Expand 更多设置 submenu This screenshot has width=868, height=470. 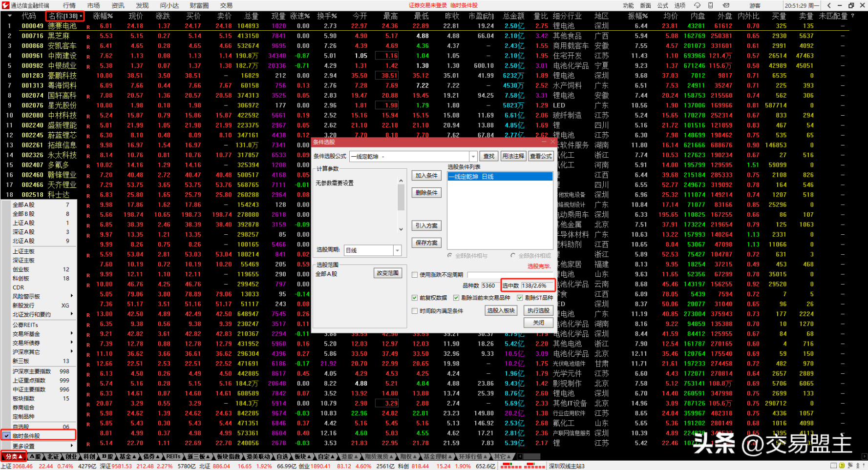pos(72,446)
